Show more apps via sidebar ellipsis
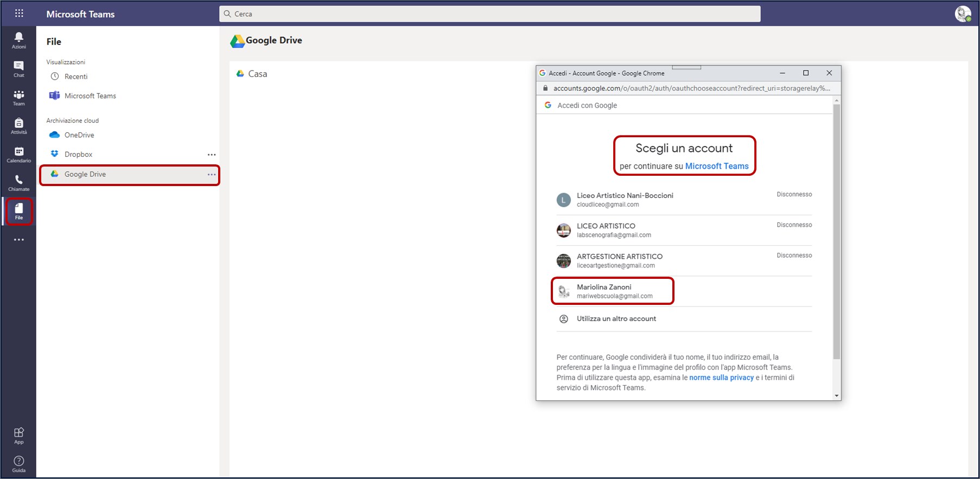 click(x=19, y=239)
